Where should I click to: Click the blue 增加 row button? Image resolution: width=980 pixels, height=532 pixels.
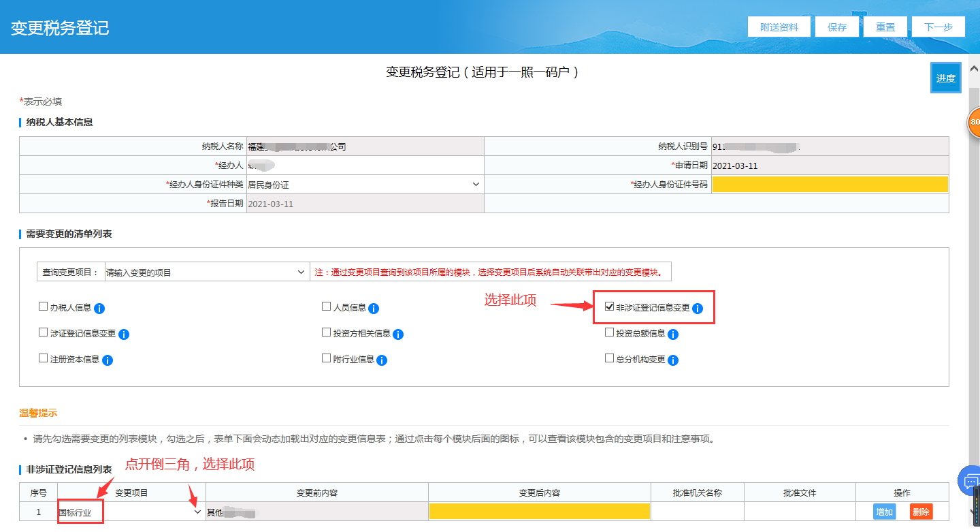pyautogui.click(x=885, y=512)
